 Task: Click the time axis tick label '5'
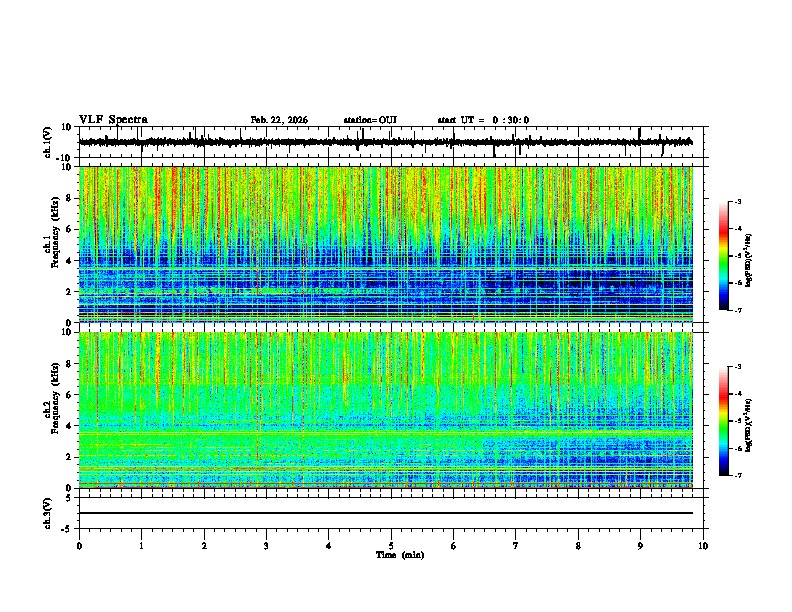point(391,546)
